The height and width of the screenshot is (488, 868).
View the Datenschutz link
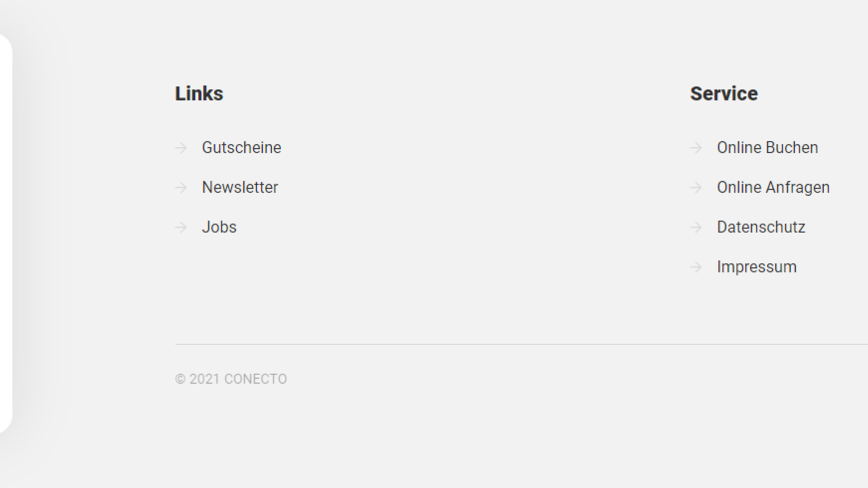tap(761, 227)
